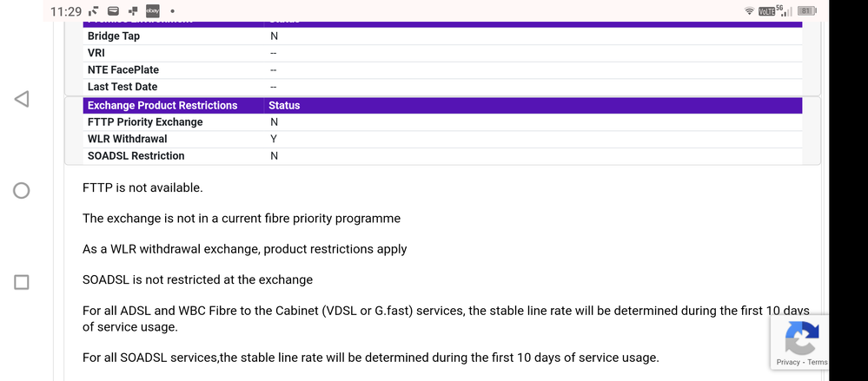Tap the Android back triangle button
Image resolution: width=868 pixels, height=381 pixels.
point(22,99)
